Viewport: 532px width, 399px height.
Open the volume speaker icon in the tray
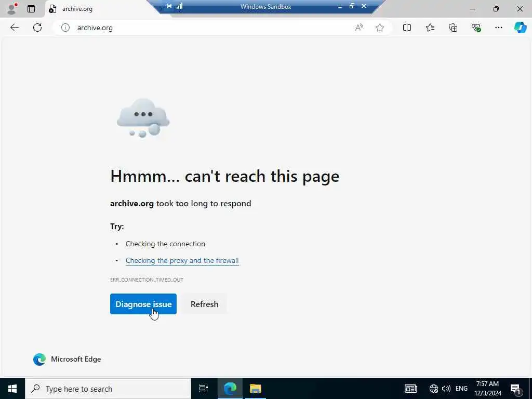(x=446, y=389)
